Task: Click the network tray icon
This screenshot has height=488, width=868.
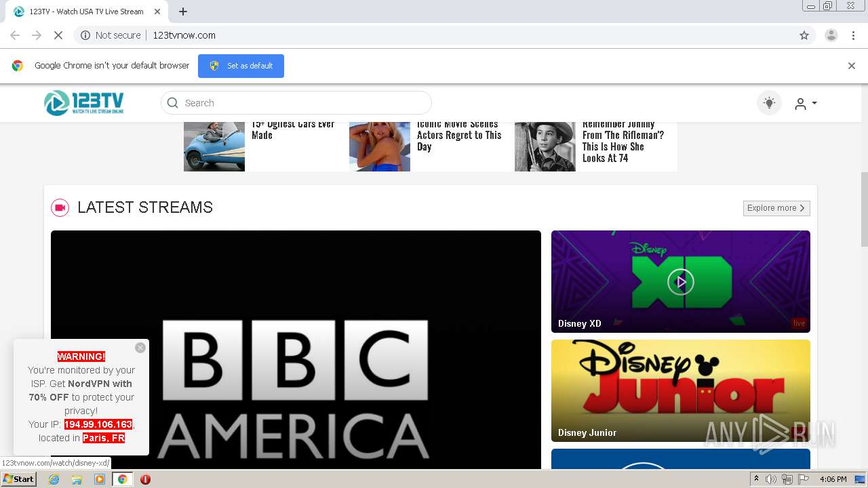Action: click(x=787, y=479)
